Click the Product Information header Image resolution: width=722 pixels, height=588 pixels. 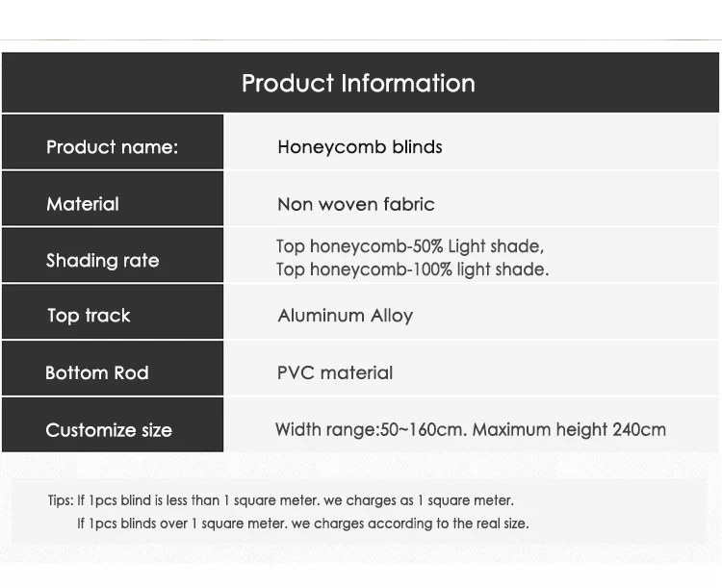pos(358,84)
